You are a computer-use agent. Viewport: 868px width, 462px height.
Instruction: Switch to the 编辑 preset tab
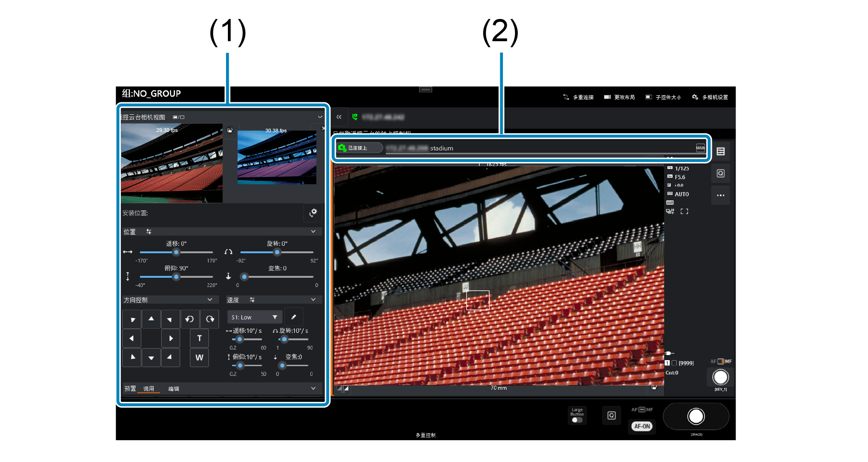coord(174,389)
